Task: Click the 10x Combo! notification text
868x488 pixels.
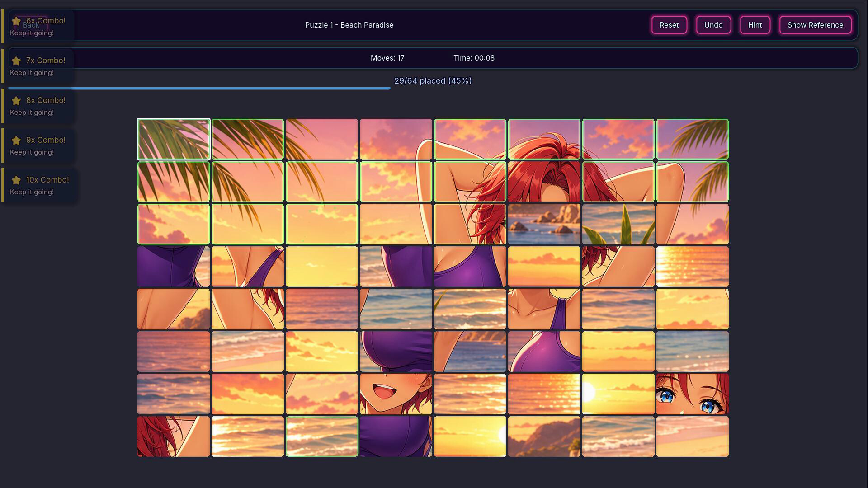Action: (x=47, y=180)
